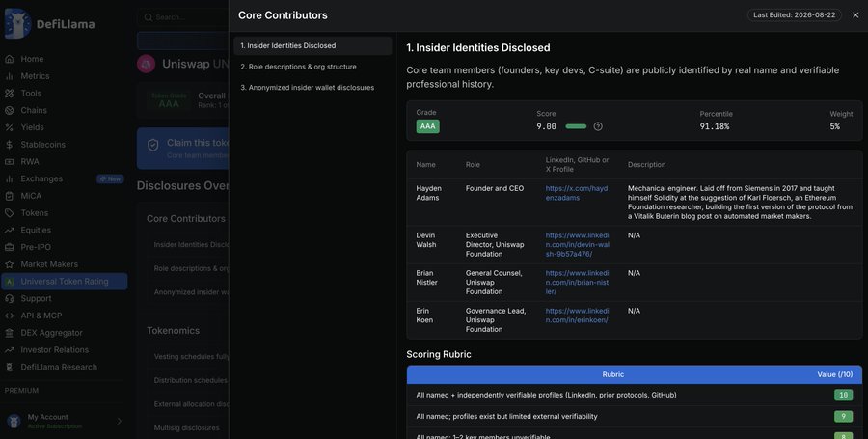Click the Hayden Adams name cell

pyautogui.click(x=428, y=193)
